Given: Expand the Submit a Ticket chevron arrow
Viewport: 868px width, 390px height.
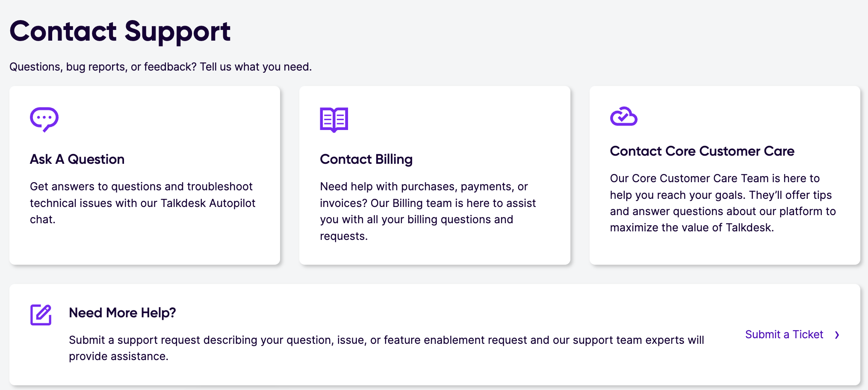Looking at the screenshot, I should tap(837, 335).
